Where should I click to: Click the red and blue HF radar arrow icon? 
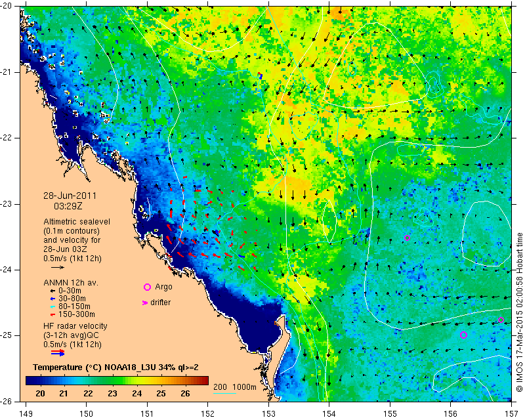click(x=58, y=352)
